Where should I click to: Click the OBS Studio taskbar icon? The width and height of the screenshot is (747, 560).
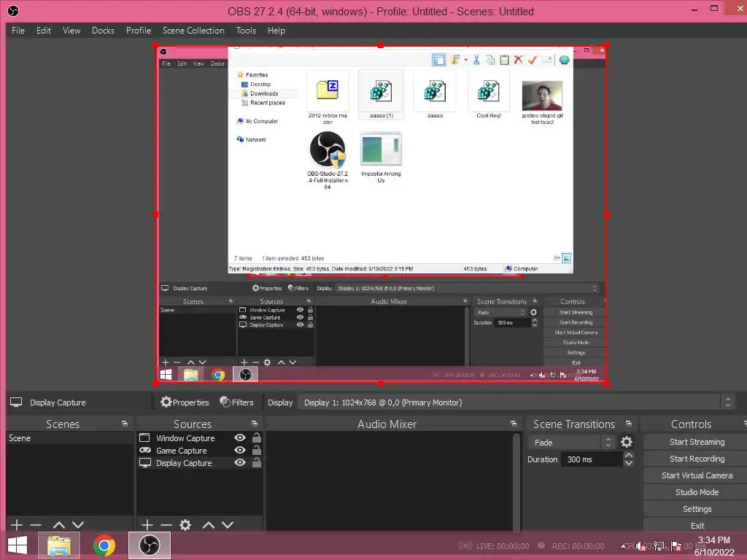click(x=149, y=545)
